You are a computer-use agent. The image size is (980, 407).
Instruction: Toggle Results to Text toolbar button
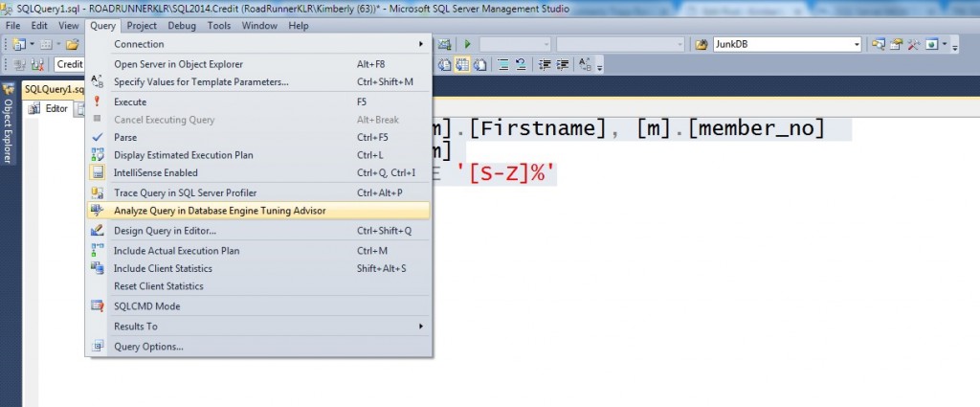coord(444,64)
